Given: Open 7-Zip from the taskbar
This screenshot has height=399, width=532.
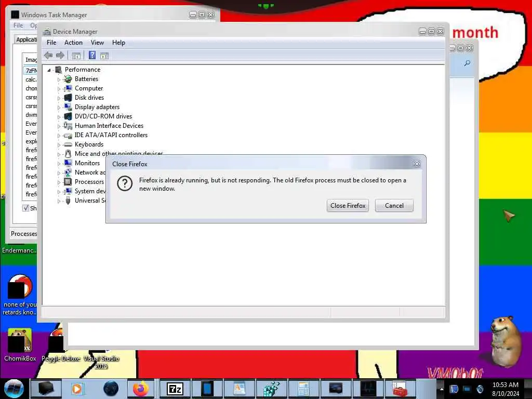Looking at the screenshot, I should [x=175, y=389].
